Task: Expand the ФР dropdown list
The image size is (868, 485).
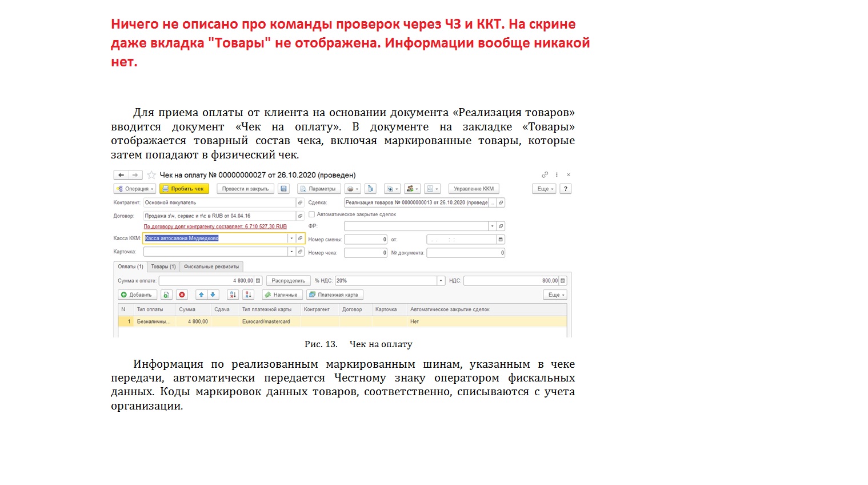Action: (493, 226)
